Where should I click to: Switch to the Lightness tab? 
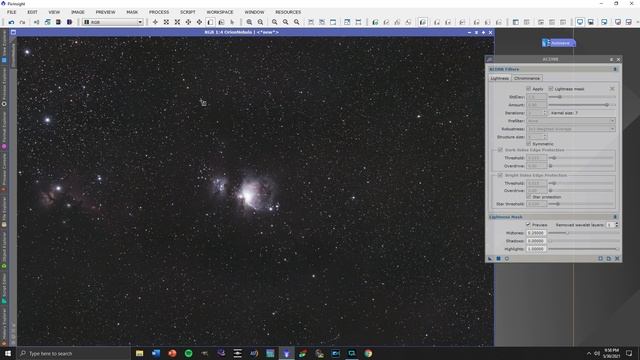click(x=500, y=78)
